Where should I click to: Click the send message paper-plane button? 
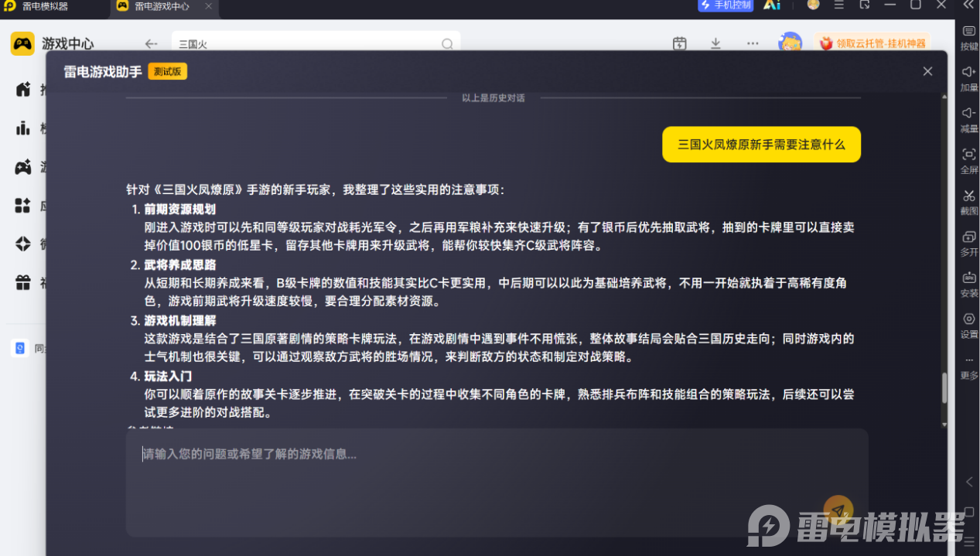(838, 510)
